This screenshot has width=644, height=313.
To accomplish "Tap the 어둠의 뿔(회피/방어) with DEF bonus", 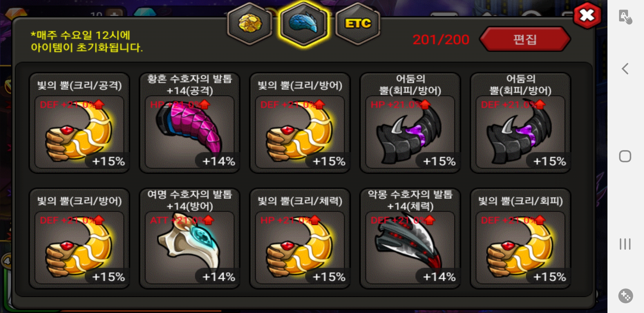I will click(x=520, y=123).
